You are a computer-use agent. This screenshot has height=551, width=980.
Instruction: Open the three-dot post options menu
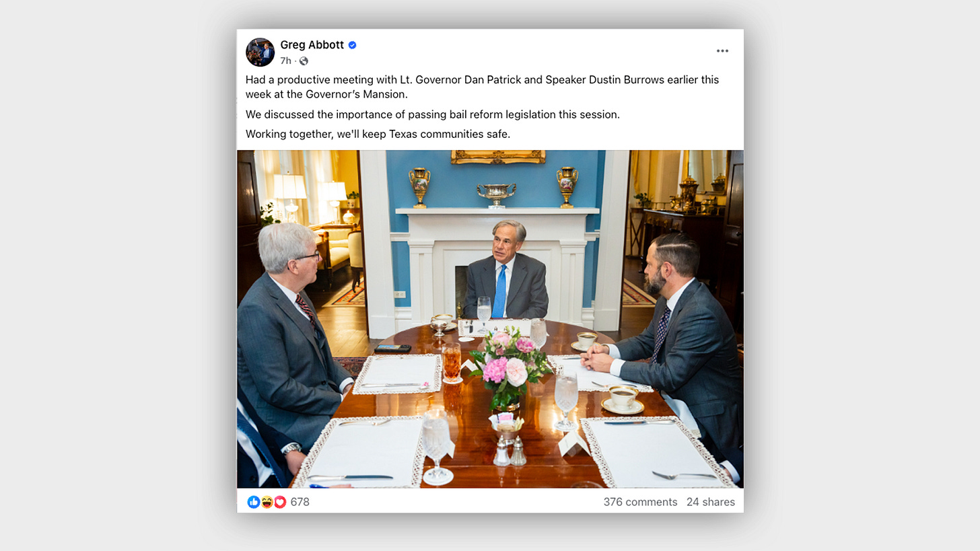[x=722, y=51]
